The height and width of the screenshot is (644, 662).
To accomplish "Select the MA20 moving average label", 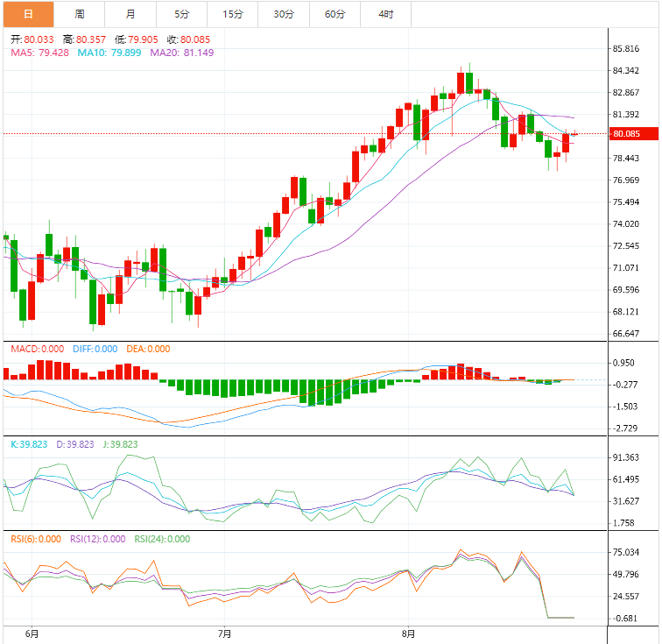I will coord(181,53).
